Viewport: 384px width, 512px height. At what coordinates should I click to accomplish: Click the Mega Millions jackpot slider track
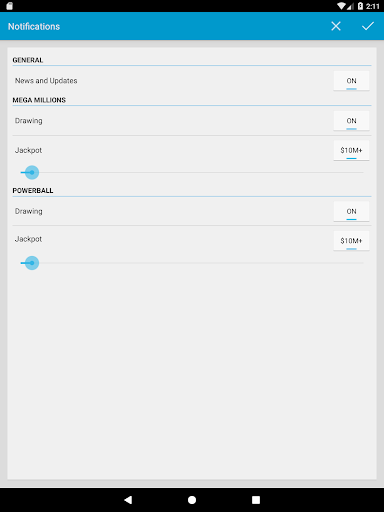pos(192,172)
